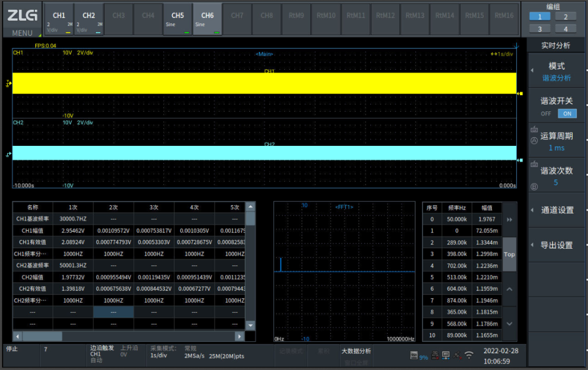The width and height of the screenshot is (588, 370).
Task: Open the ZLG MENU
Action: point(22,21)
